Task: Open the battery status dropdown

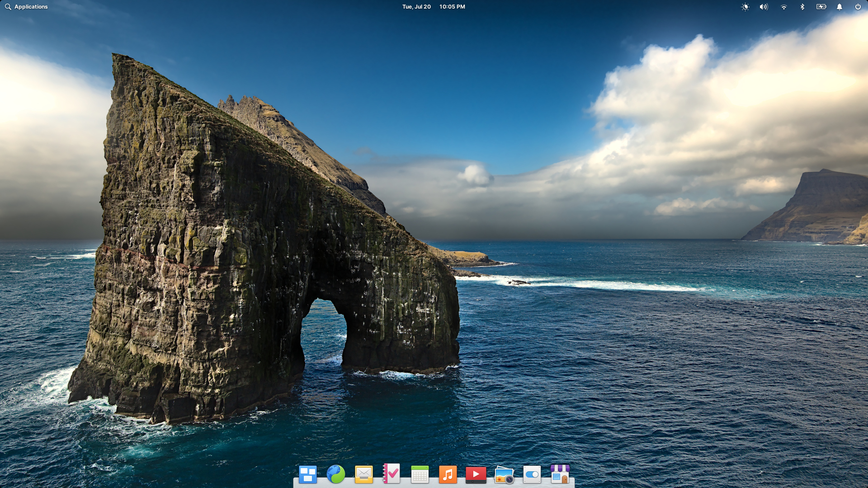Action: point(821,7)
